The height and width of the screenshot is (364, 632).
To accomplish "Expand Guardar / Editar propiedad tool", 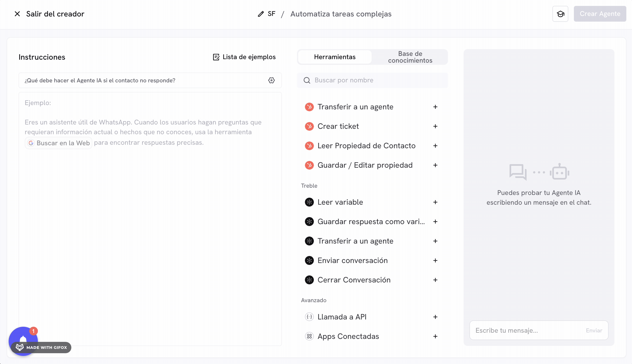I will (435, 165).
